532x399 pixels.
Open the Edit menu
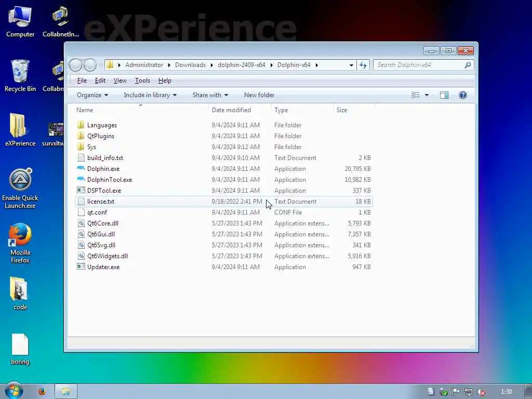tap(100, 81)
